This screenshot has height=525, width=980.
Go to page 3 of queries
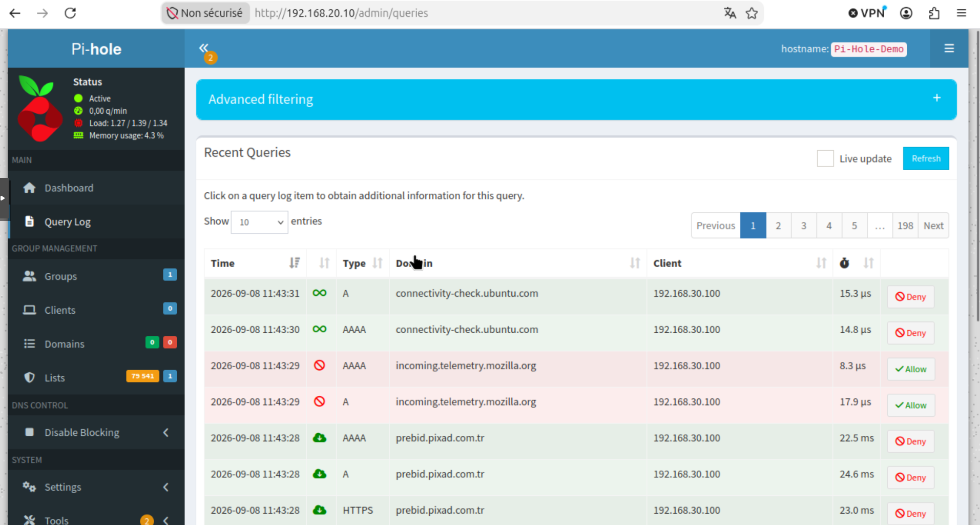804,226
